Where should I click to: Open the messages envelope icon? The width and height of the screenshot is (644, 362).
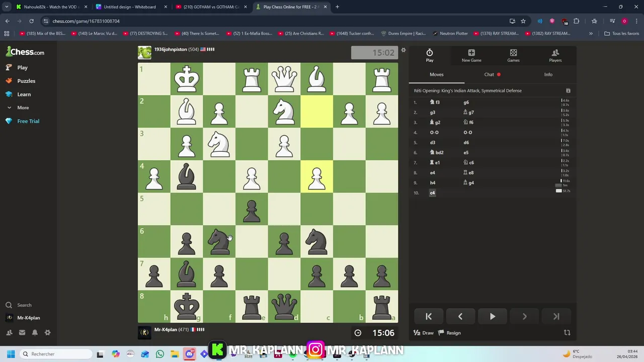pos(22,332)
